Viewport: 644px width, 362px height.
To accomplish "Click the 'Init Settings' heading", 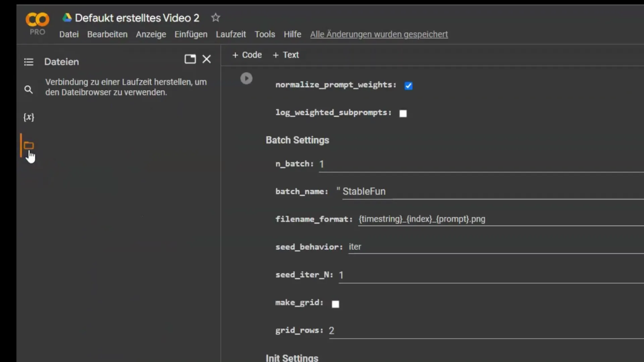I will coord(292,358).
